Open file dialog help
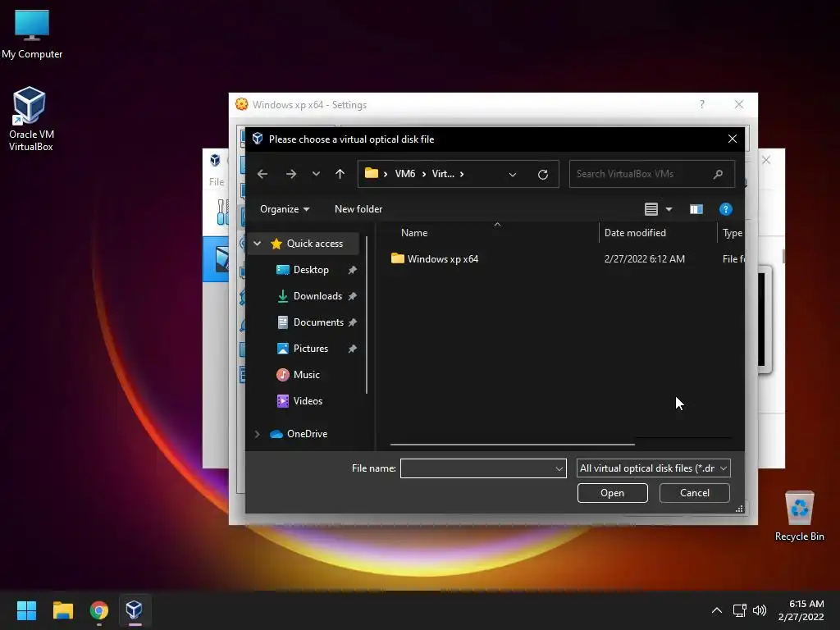 pyautogui.click(x=725, y=209)
